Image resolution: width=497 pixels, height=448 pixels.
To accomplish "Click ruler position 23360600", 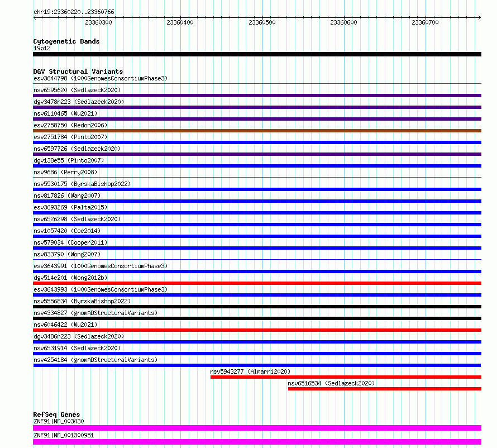I will 343,22.
